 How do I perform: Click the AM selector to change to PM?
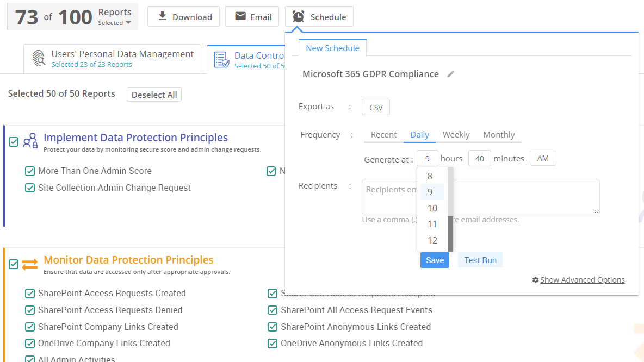[x=542, y=158]
